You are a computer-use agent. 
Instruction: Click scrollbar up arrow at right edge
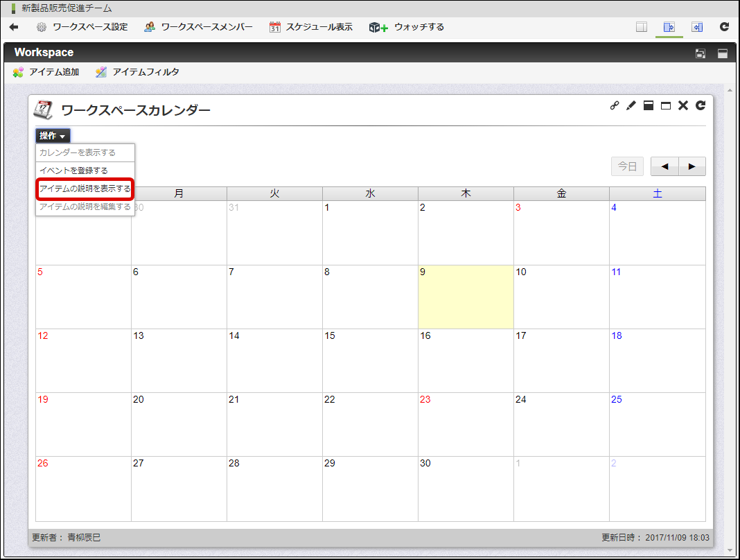pos(730,89)
